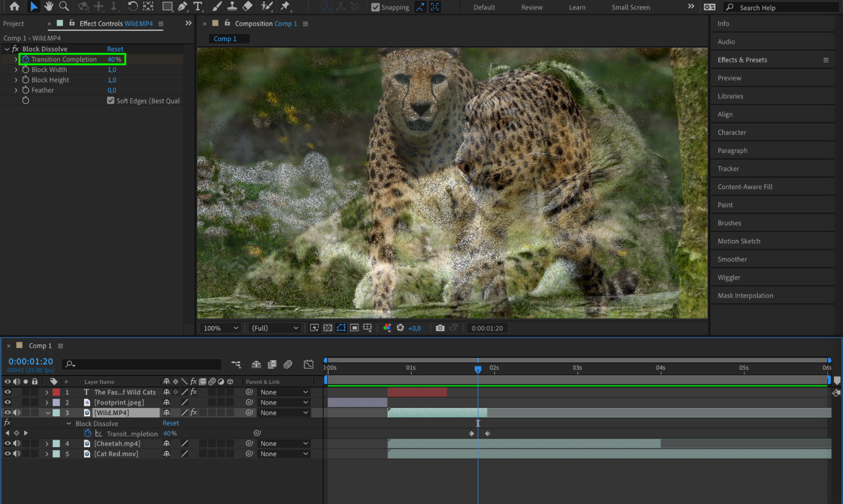Image resolution: width=843 pixels, height=504 pixels.
Task: Expand the Cheetah.mp4 layer properties
Action: click(47, 444)
